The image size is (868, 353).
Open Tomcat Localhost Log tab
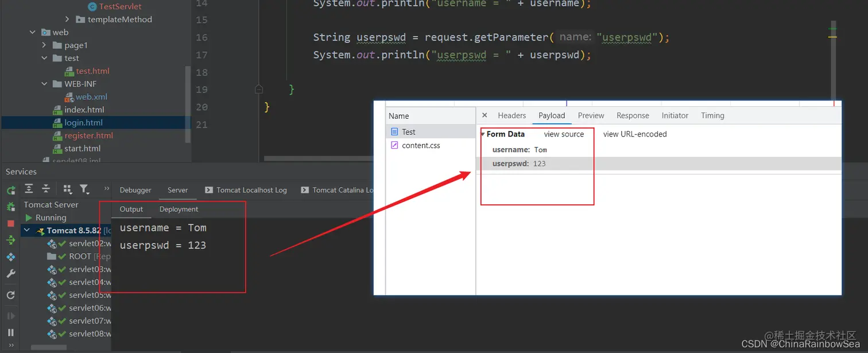(246, 190)
